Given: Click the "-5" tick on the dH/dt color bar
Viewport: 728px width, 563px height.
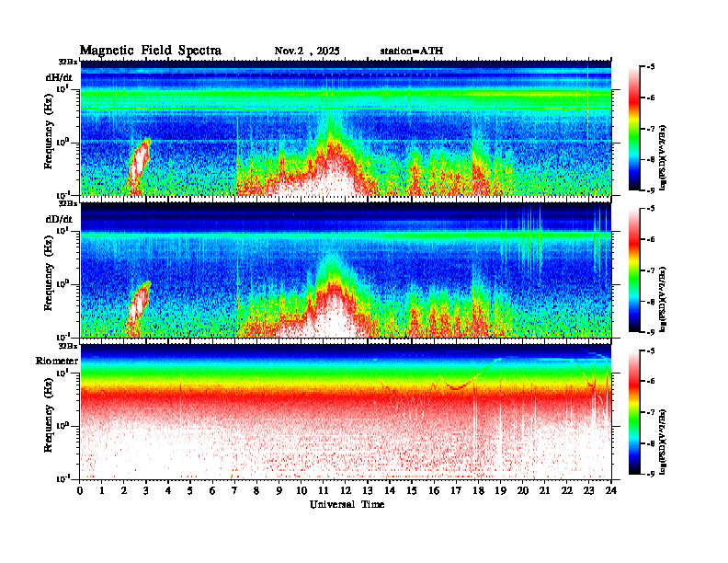Looking at the screenshot, I should [651, 67].
